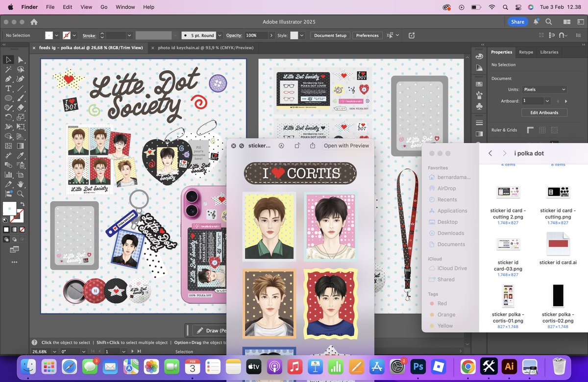The width and height of the screenshot is (588, 382).
Task: Select the Type tool
Action: click(x=8, y=89)
